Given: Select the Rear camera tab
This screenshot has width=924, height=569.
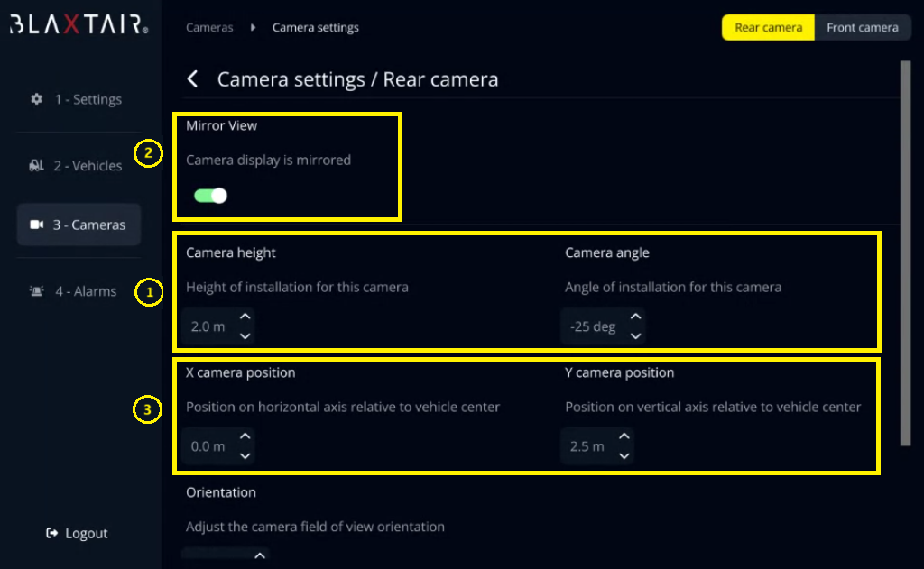Looking at the screenshot, I should click(x=768, y=27).
